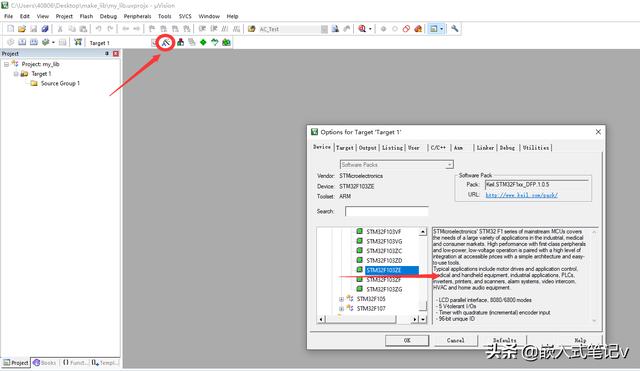Click the Paste icon in toolbar
The image size is (640, 371).
83,29
